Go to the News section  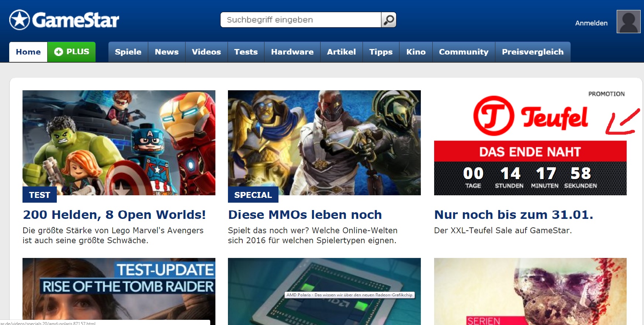point(167,52)
